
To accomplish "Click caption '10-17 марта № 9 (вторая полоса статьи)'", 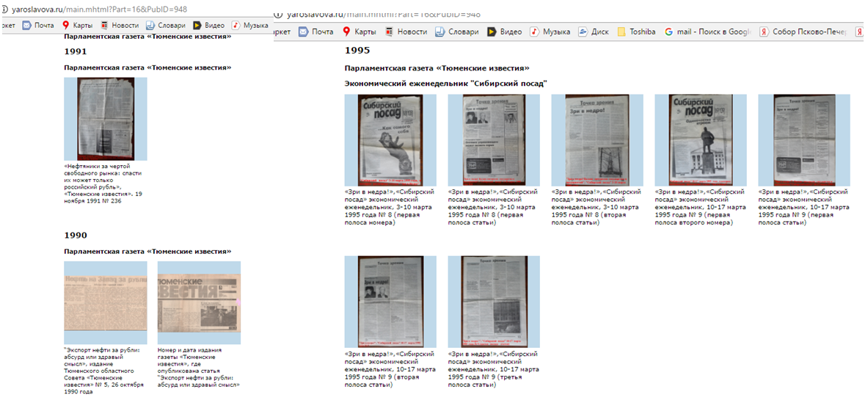I will coord(389,369).
